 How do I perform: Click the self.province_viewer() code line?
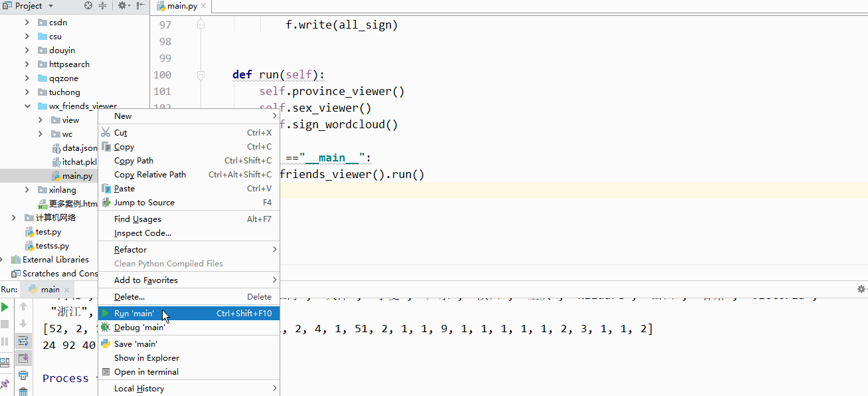[x=332, y=92]
